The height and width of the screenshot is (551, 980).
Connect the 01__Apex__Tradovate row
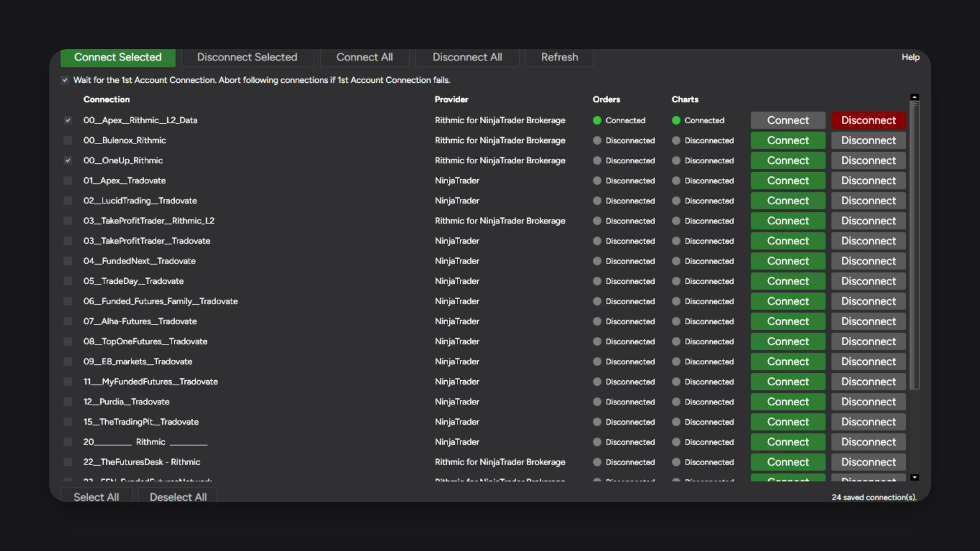click(x=788, y=181)
